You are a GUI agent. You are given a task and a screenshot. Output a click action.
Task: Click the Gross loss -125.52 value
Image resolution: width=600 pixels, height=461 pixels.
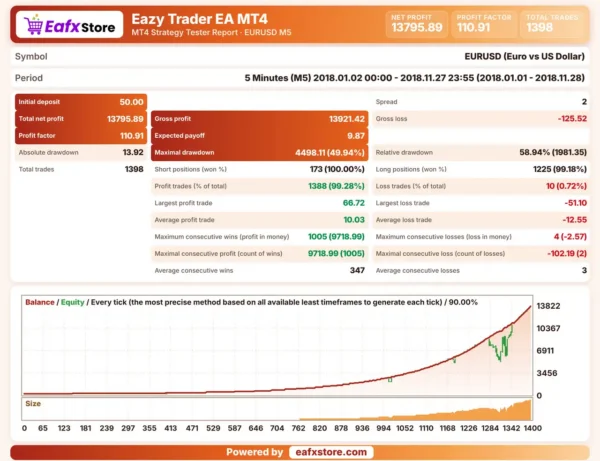[x=572, y=119]
